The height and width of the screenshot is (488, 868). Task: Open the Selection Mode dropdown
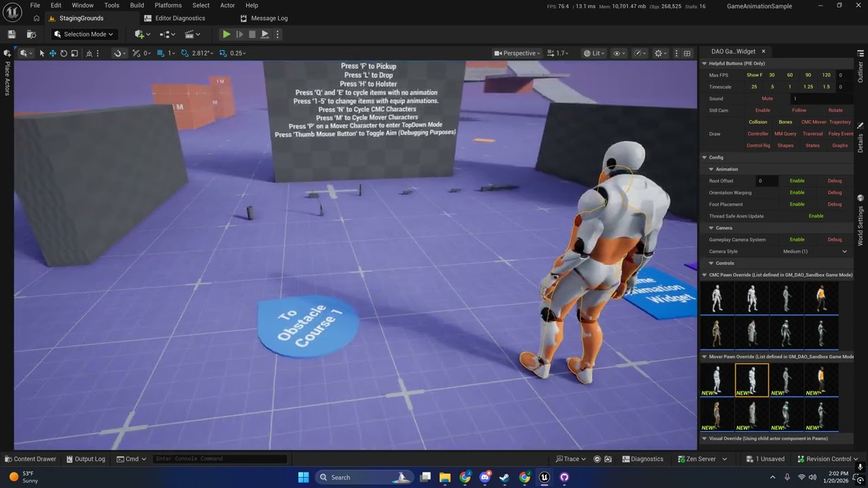84,34
